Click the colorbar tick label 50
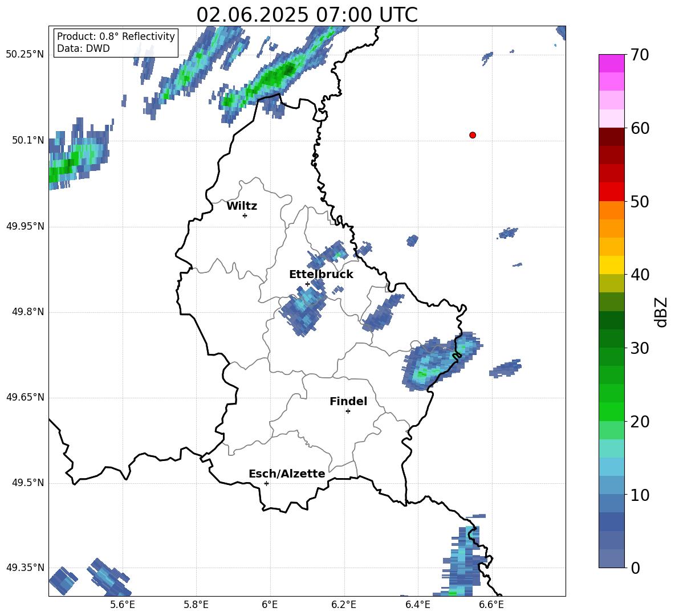This screenshot has width=675, height=616. [640, 202]
